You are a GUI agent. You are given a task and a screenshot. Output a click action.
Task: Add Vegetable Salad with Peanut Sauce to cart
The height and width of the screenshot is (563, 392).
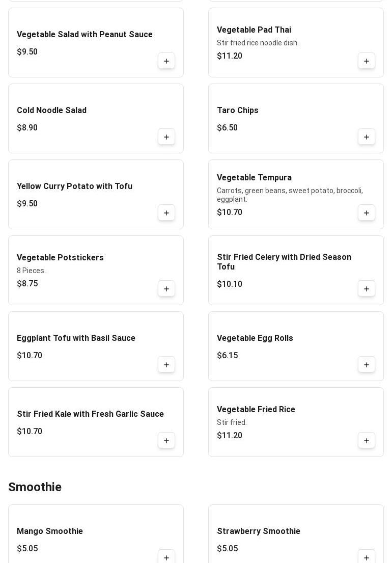pyautogui.click(x=166, y=61)
